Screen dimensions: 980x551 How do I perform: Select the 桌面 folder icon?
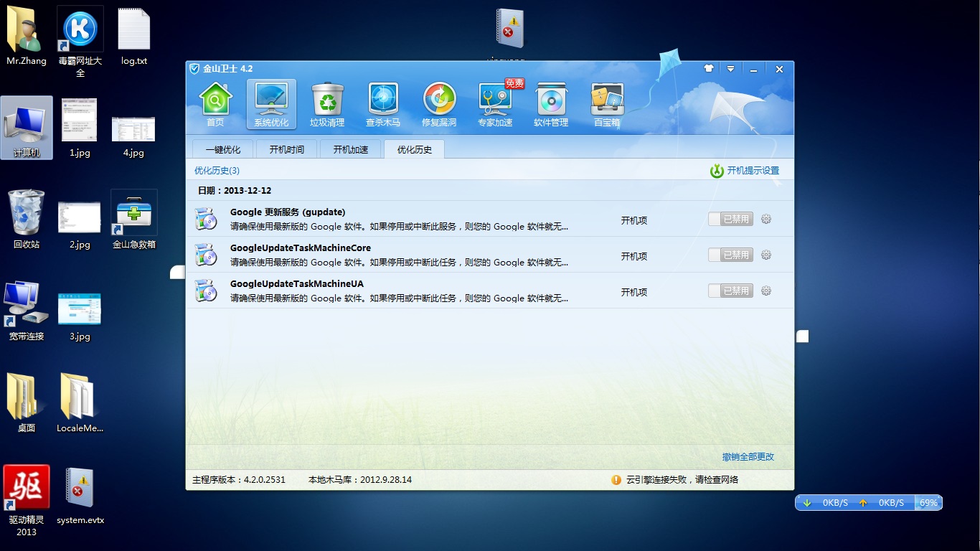coord(27,403)
